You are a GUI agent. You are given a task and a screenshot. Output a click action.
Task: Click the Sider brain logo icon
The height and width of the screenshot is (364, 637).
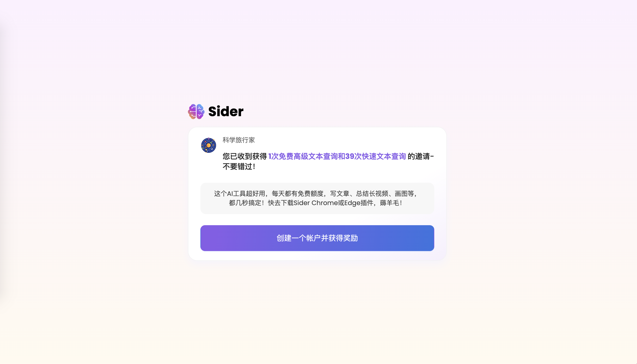tap(196, 112)
